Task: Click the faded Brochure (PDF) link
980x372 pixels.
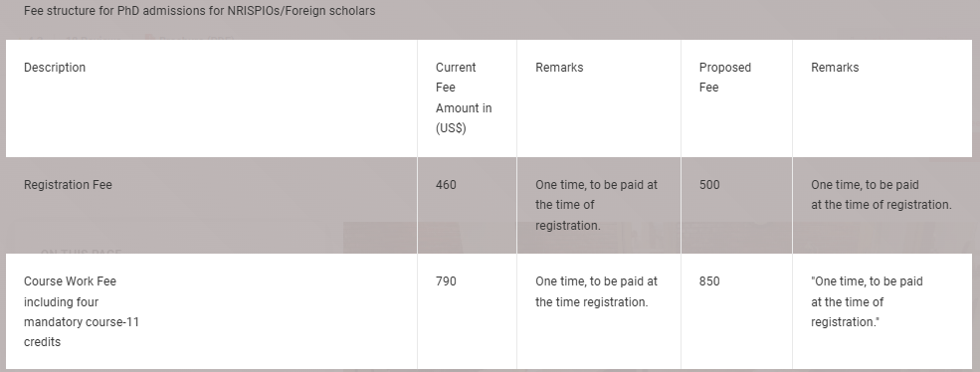Action: [196, 39]
